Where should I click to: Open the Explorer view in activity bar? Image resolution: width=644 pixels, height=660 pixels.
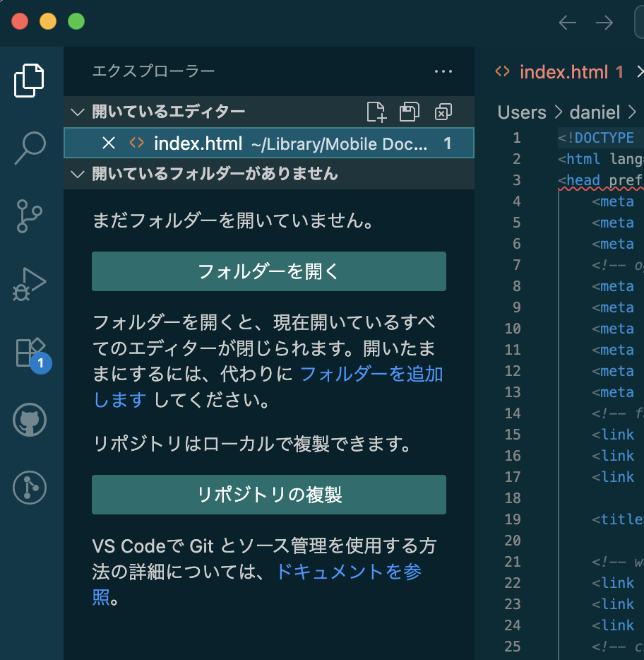(30, 81)
